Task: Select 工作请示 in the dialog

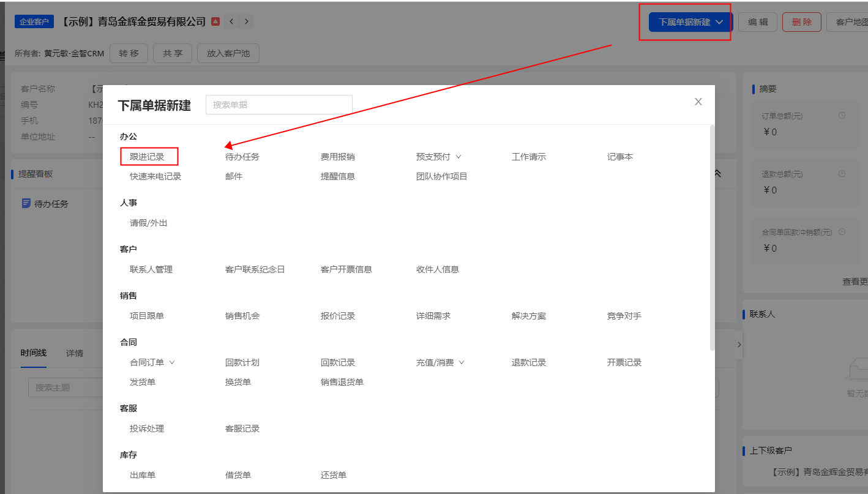Action: pos(529,157)
